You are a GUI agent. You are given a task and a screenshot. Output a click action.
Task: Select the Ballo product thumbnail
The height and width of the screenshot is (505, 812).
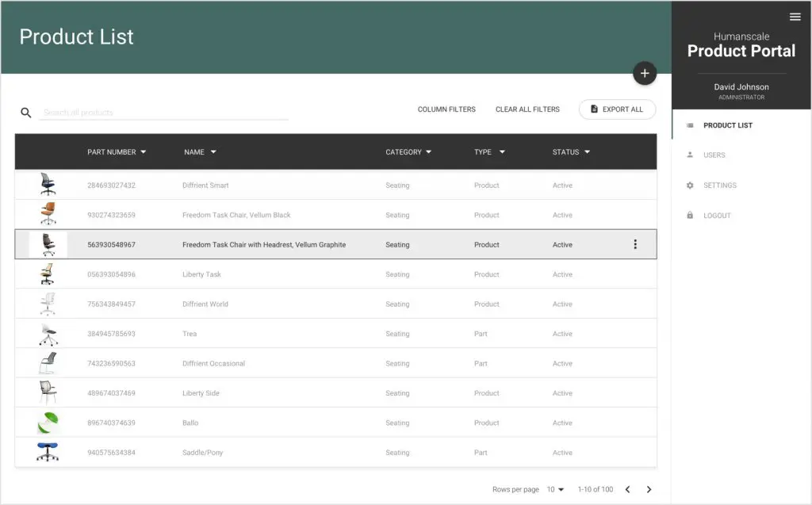click(x=48, y=423)
